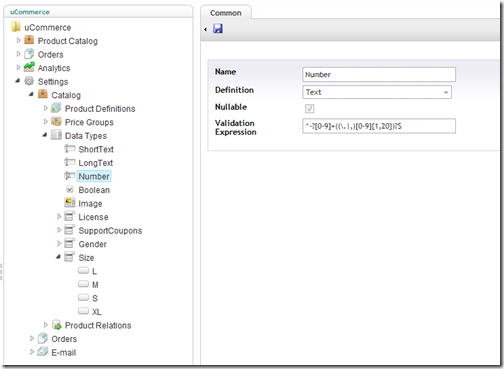
Task: Click the Name input field
Action: [379, 74]
